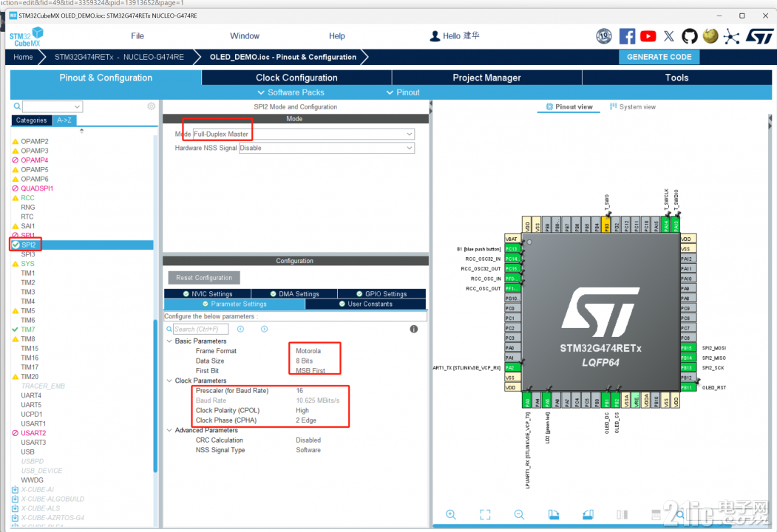The image size is (777, 532).
Task: Click the parameter search magnifier icon
Action: click(x=169, y=329)
